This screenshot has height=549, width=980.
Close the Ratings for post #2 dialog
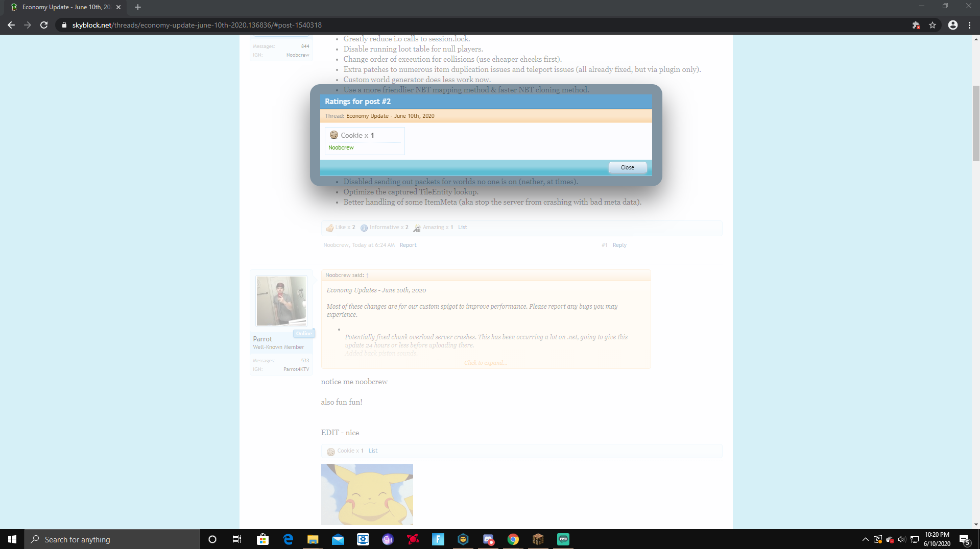pos(627,167)
